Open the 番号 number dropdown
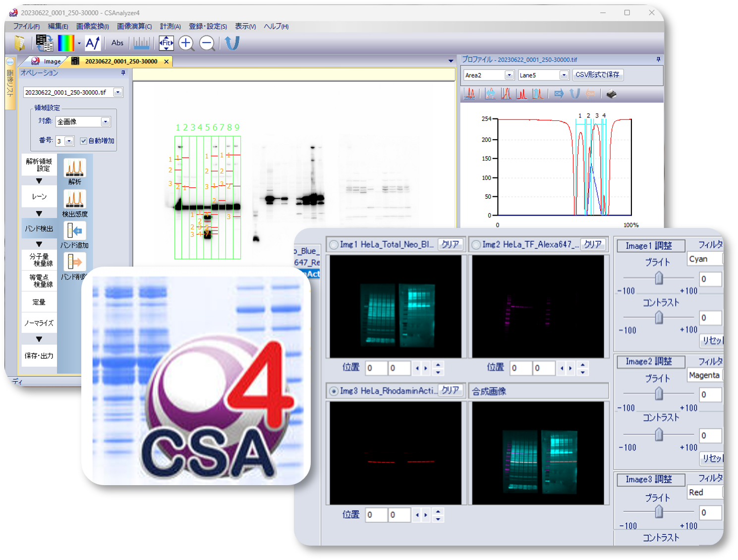 tap(69, 141)
